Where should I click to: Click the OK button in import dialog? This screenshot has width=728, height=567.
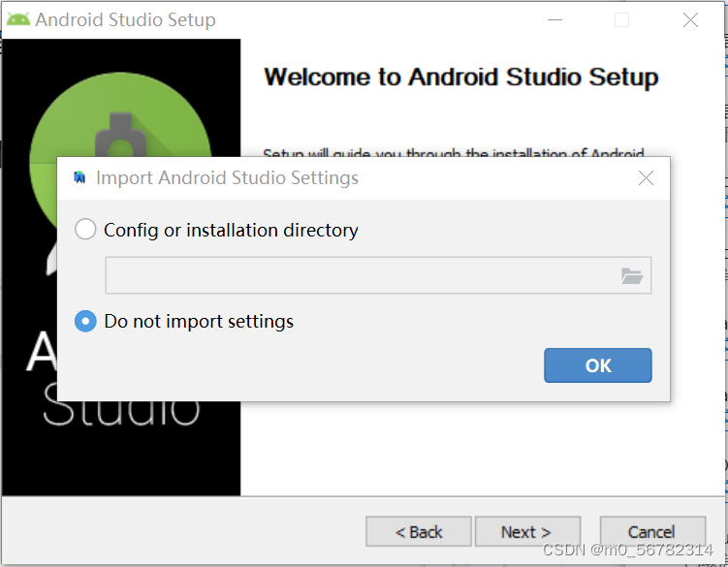coord(597,365)
